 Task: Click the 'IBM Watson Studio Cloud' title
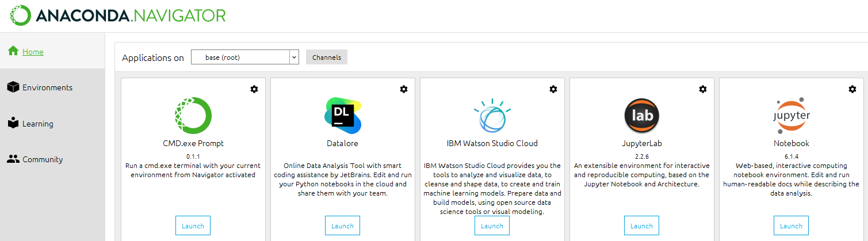pyautogui.click(x=492, y=143)
